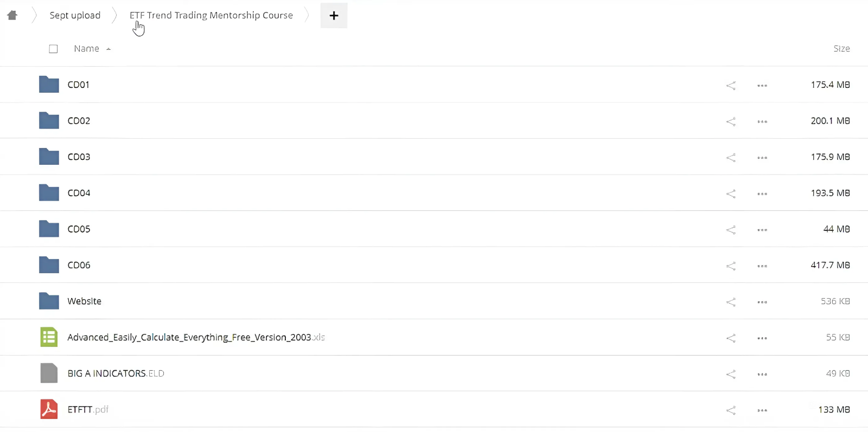Open the CD02 folder icon
This screenshot has height=432, width=868.
(x=49, y=120)
